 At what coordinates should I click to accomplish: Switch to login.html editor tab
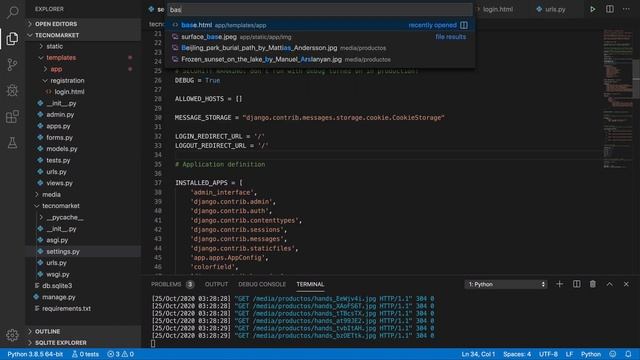point(497,9)
